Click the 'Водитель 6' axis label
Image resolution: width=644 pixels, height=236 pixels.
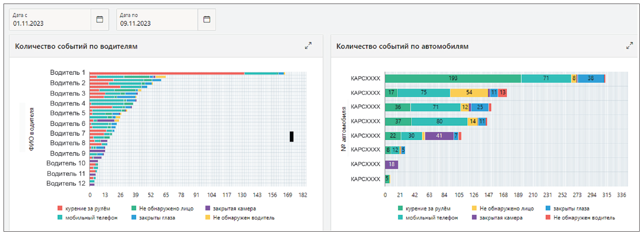[x=67, y=123]
